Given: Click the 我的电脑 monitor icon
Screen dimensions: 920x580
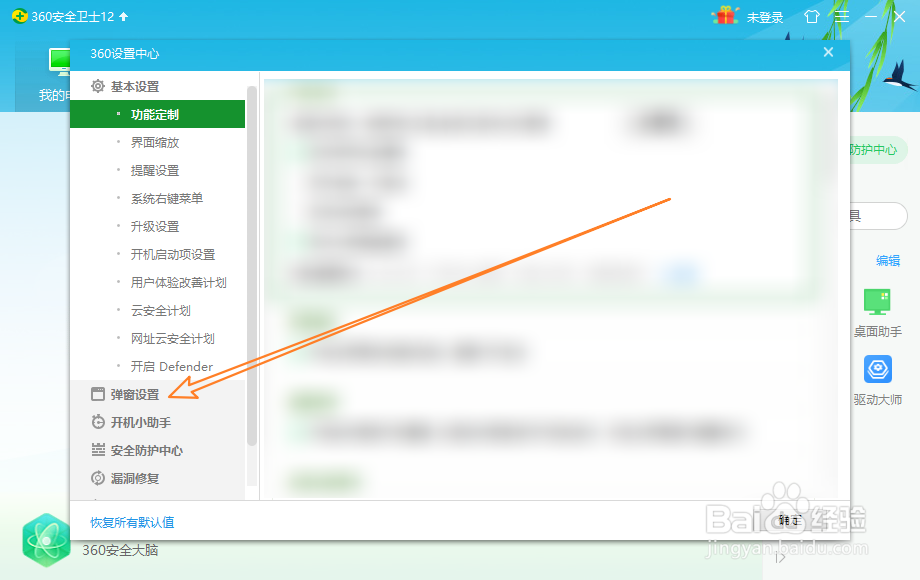Looking at the screenshot, I should click(x=59, y=62).
